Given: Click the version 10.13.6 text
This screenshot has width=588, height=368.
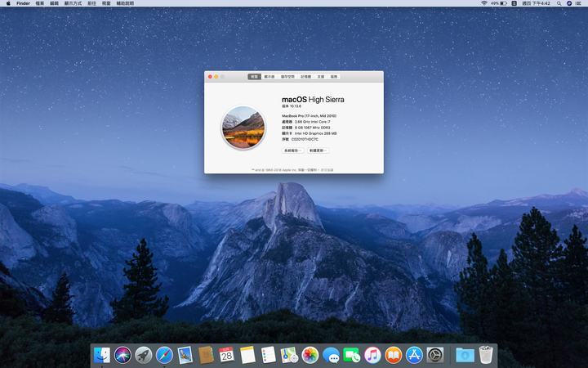Looking at the screenshot, I should click(292, 106).
